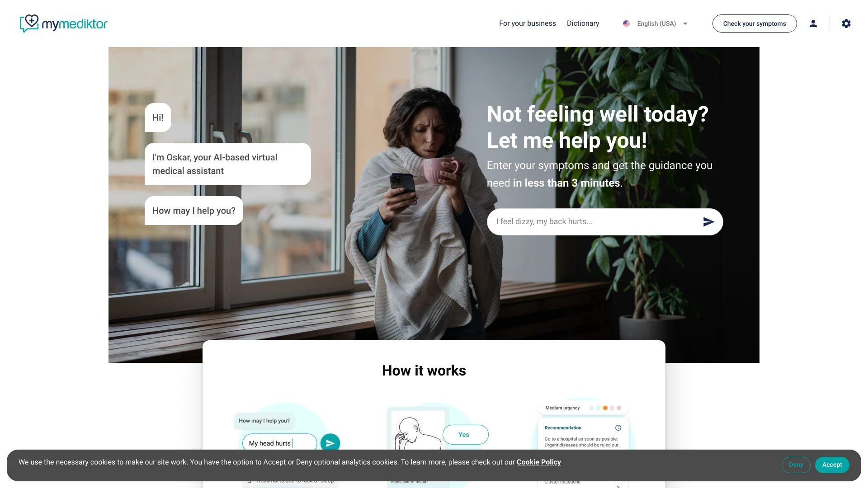868x488 pixels.
Task: Click the user profile icon
Action: pyautogui.click(x=813, y=23)
